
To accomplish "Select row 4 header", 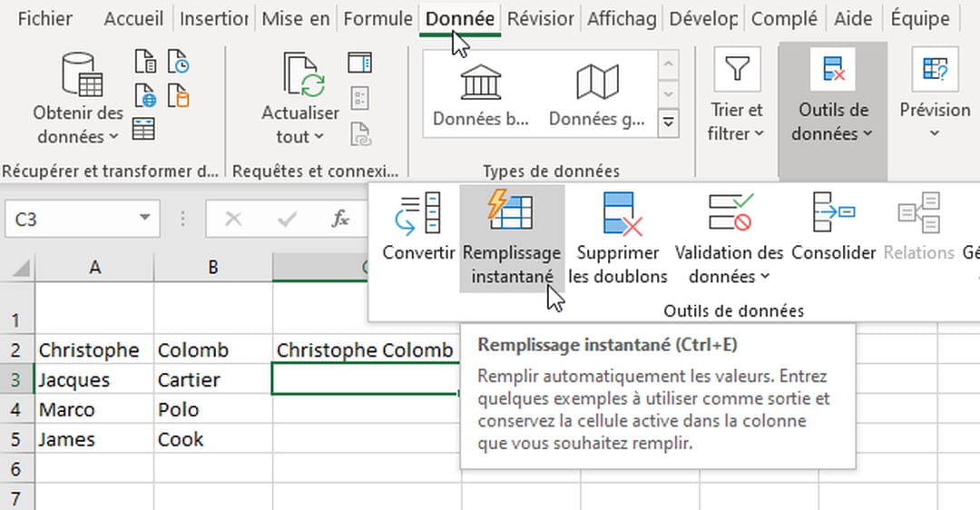I will (x=16, y=410).
